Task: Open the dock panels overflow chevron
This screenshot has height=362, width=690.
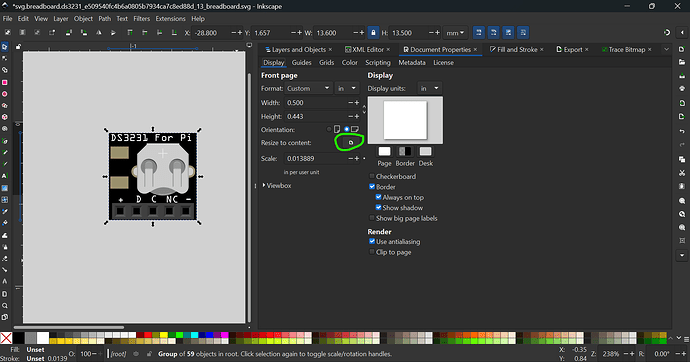Action: [666, 49]
